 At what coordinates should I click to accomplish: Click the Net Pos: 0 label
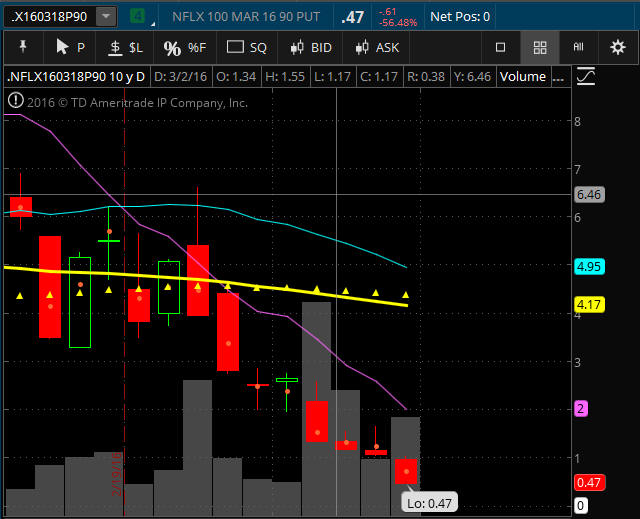coord(460,17)
